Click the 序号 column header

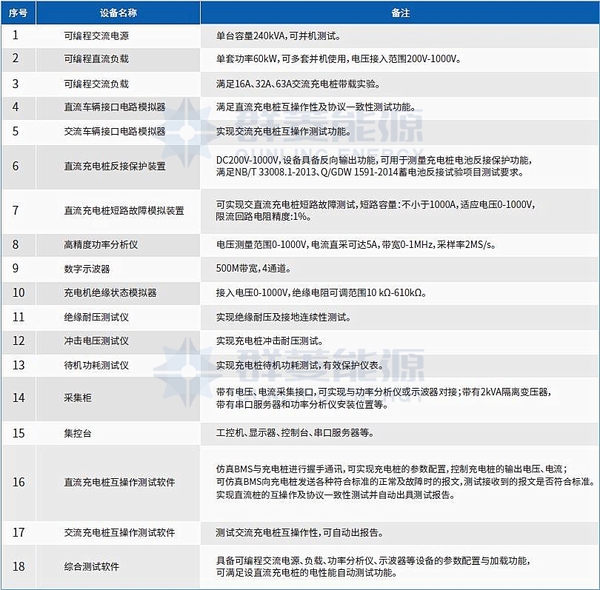[x=18, y=13]
